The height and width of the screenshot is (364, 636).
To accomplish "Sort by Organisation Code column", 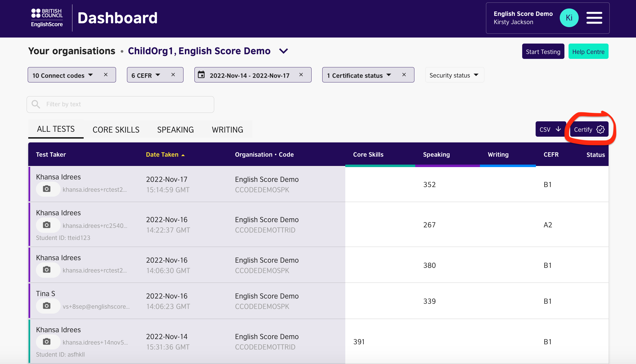I will [264, 155].
